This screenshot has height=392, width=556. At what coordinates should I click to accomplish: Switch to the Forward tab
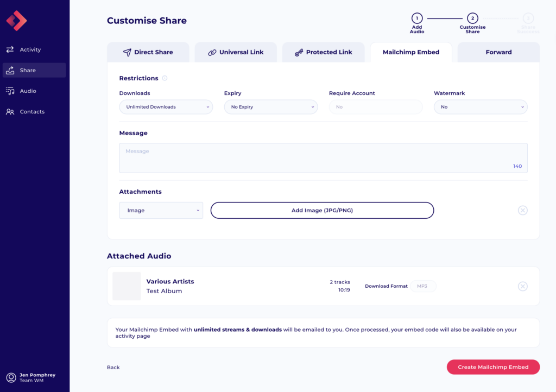(498, 52)
